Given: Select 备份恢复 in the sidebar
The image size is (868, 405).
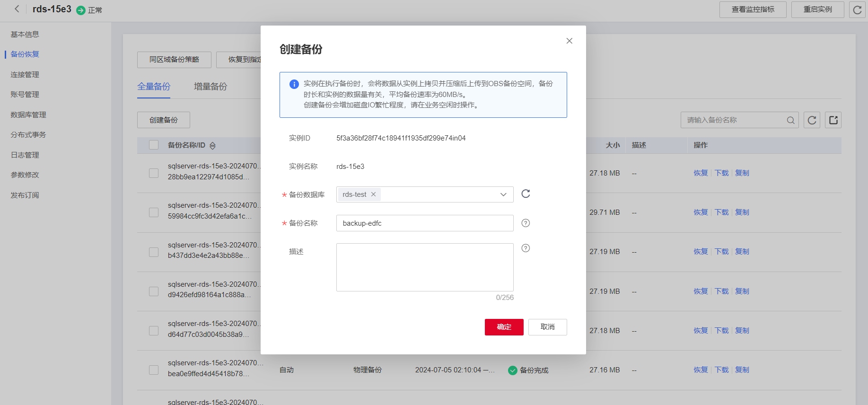Looking at the screenshot, I should [x=25, y=54].
